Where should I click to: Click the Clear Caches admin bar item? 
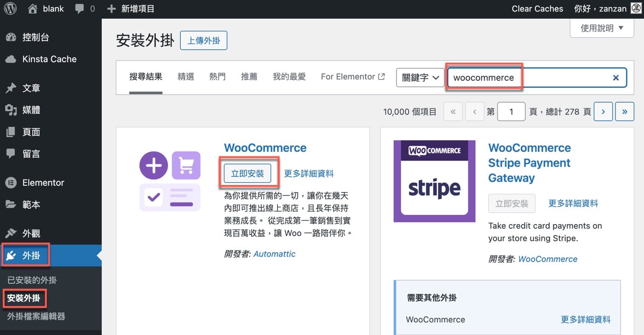537,9
